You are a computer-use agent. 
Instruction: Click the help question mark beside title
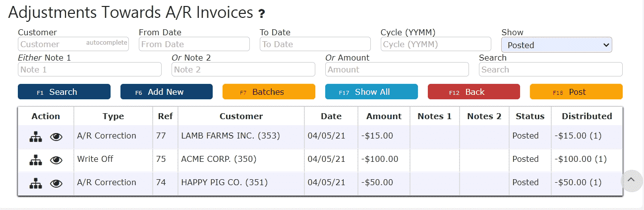tap(262, 14)
